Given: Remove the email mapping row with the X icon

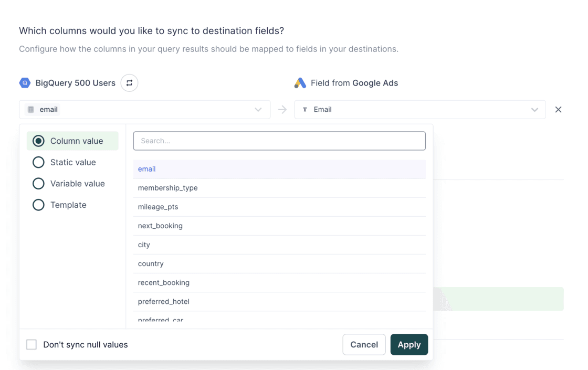Looking at the screenshot, I should coord(558,109).
